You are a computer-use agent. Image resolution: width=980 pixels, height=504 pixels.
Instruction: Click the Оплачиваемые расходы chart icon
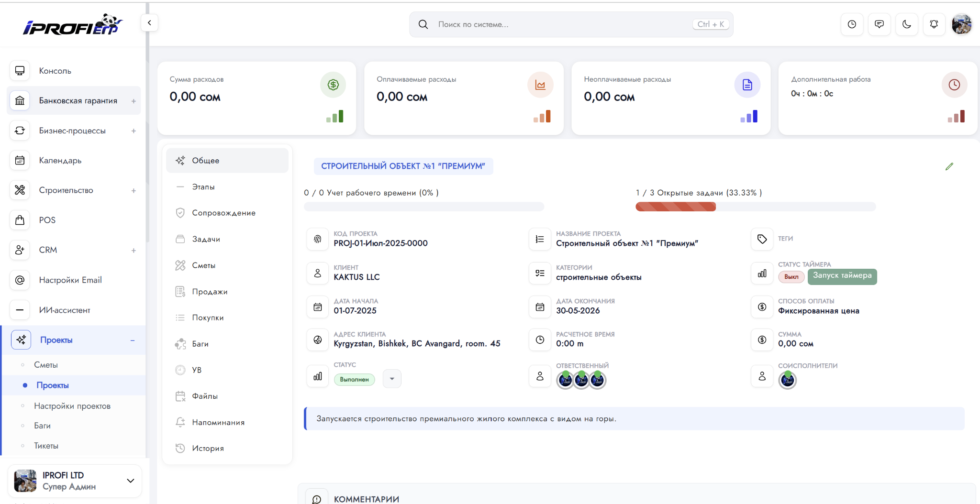[x=540, y=85]
